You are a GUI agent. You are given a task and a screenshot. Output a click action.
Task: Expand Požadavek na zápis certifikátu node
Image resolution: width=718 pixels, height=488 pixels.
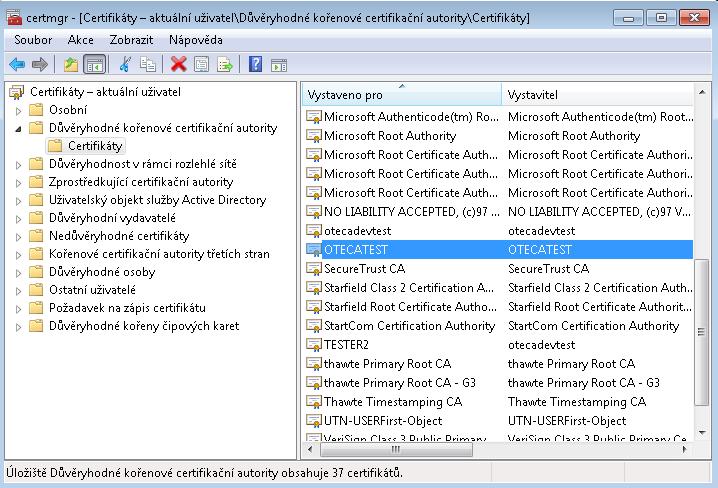[x=18, y=309]
